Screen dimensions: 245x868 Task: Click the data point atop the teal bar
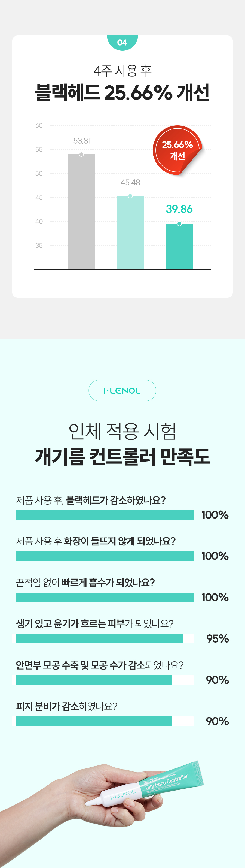click(x=179, y=224)
